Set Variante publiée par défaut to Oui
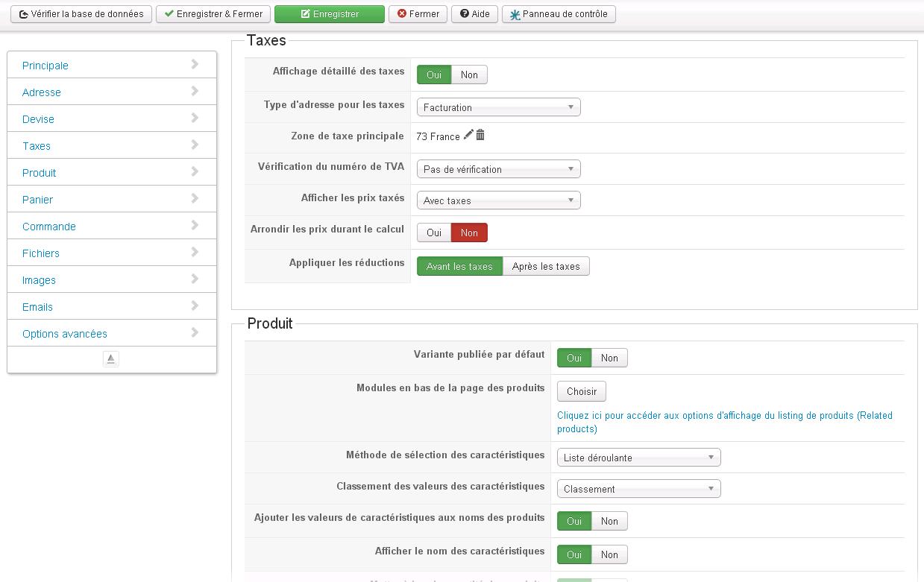The width and height of the screenshot is (924, 582). click(574, 358)
